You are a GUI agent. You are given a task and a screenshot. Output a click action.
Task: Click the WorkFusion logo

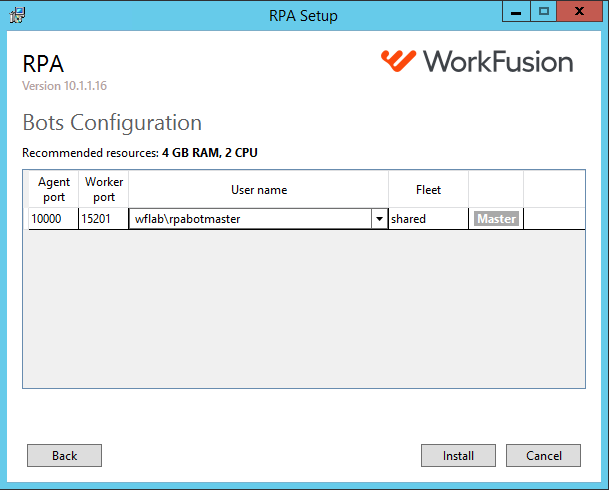(x=477, y=61)
